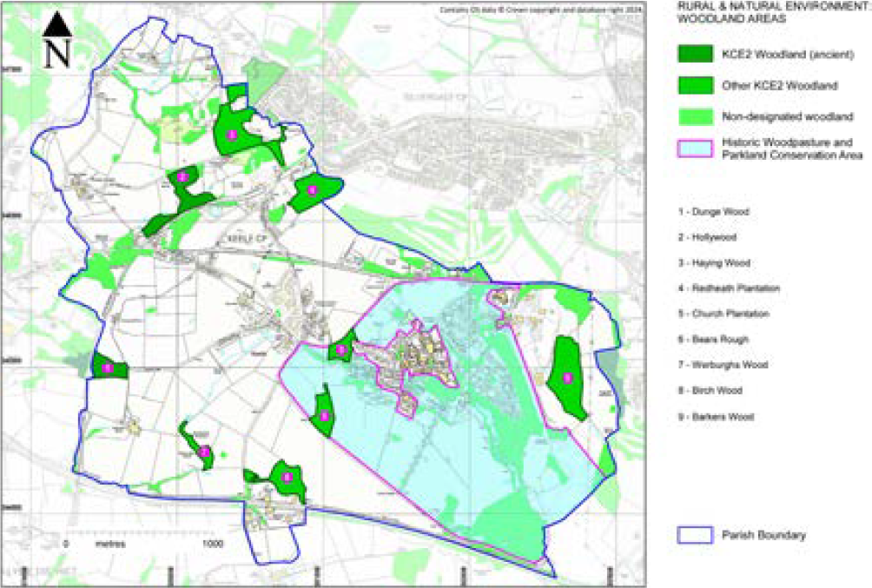
Task: Click '7 - Werburghs Wood' in the list
Action: (723, 365)
